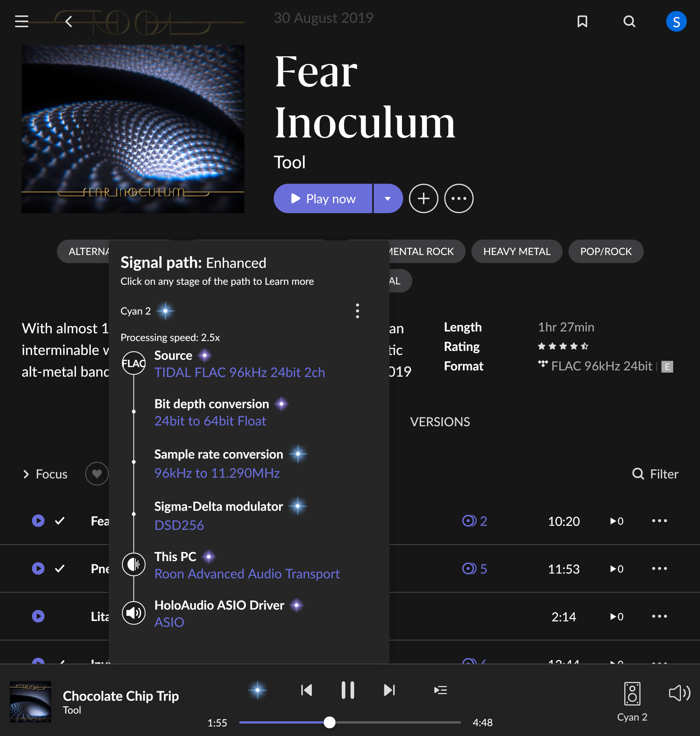Expand the Focus chevron
Viewport: 700px width, 736px height.
pyautogui.click(x=26, y=474)
